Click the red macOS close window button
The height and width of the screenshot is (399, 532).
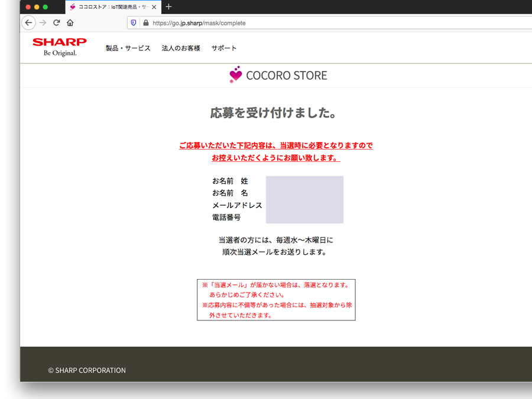[28, 7]
